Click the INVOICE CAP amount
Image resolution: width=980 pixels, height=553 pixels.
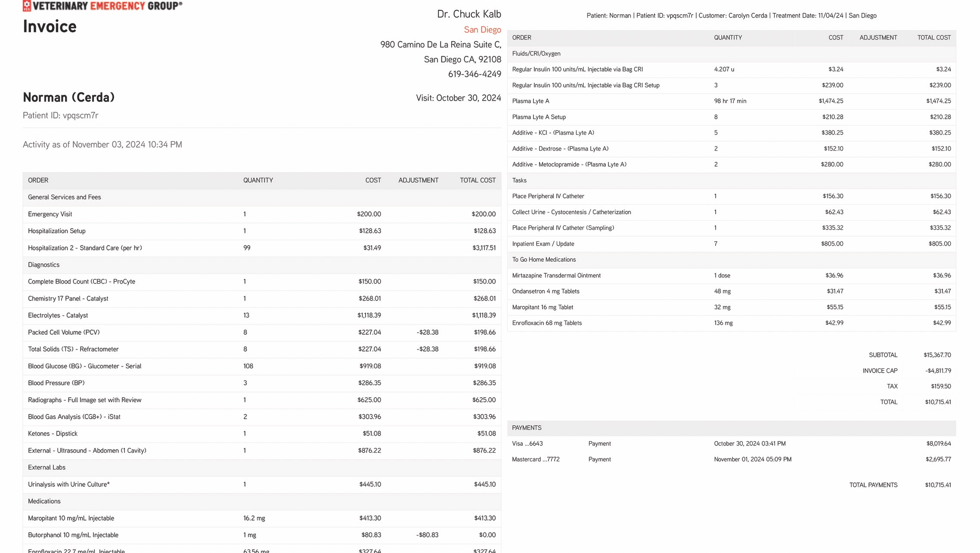938,371
